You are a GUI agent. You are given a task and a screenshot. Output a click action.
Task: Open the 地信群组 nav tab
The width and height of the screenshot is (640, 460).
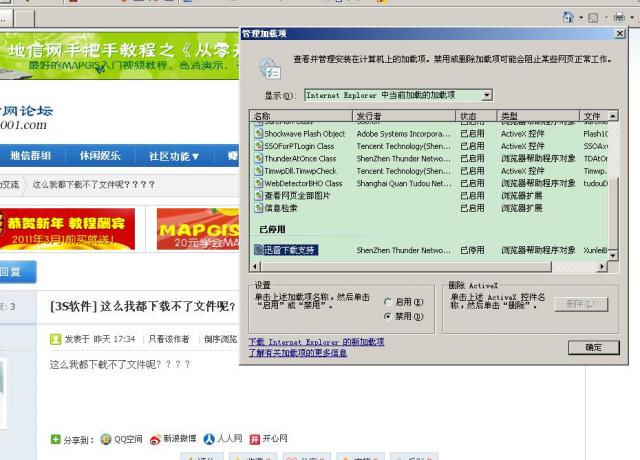click(x=31, y=156)
